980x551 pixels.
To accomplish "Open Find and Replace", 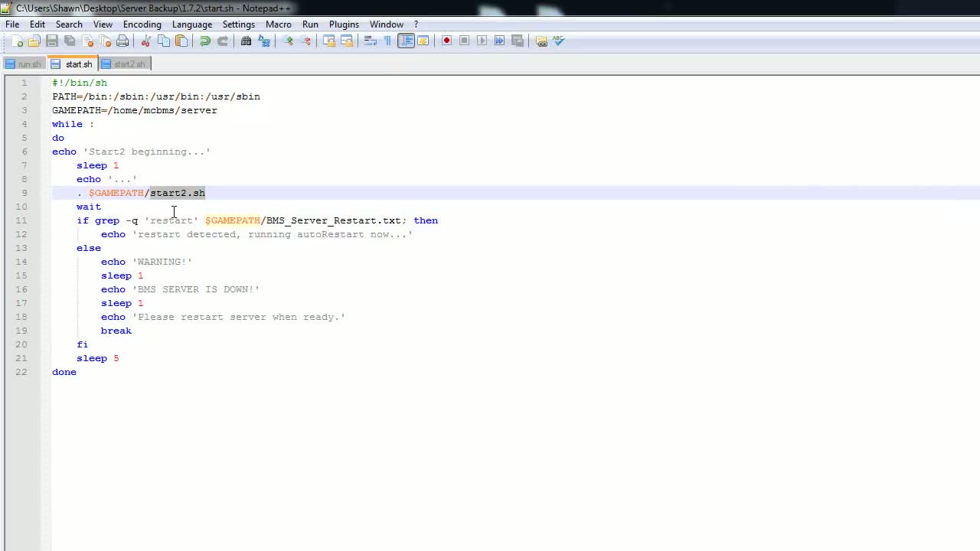I will [x=263, y=41].
